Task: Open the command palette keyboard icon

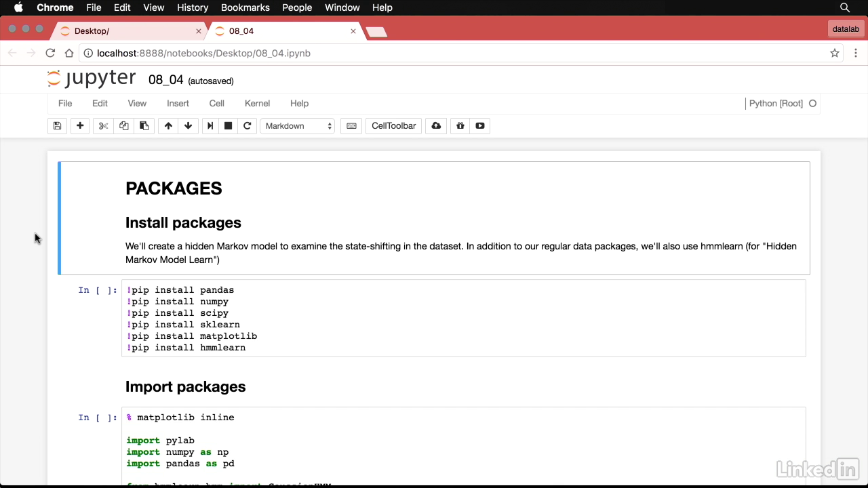Action: (351, 126)
